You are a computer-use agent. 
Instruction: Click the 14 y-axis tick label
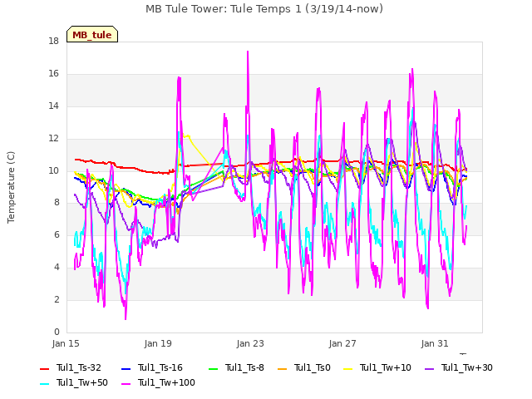pos(53,106)
